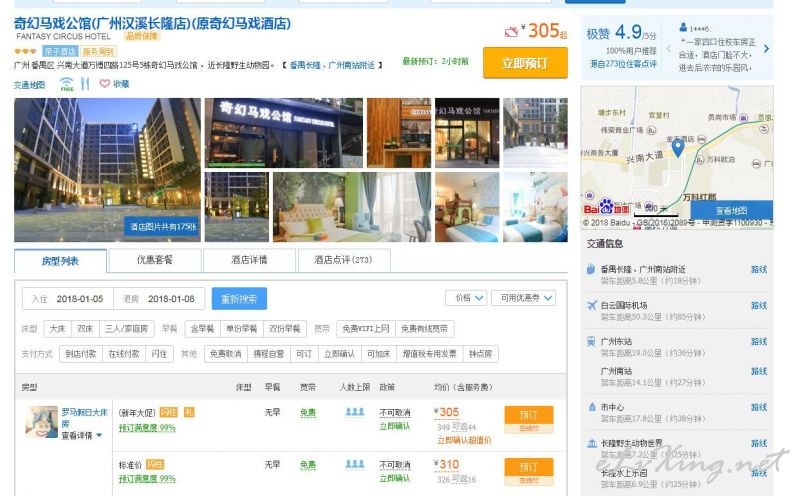Open the bunk bed room photo thumbnail
This screenshot has width=800, height=496.
pyautogui.click(x=467, y=207)
